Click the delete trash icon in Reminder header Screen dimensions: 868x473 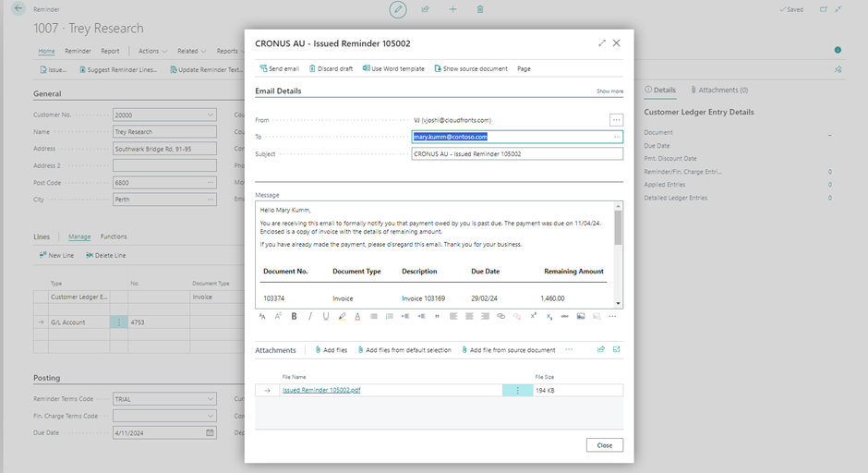click(x=480, y=9)
